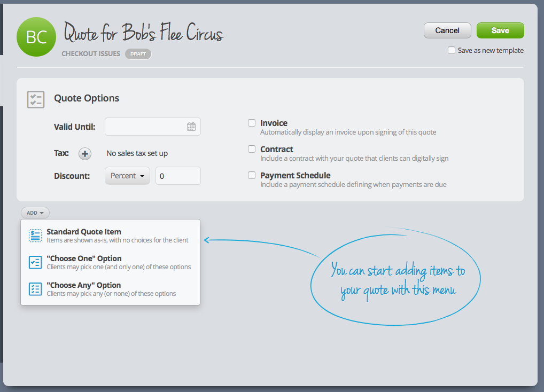Image resolution: width=544 pixels, height=392 pixels.
Task: Click the Standard Quote Item icon
Action: [35, 236]
